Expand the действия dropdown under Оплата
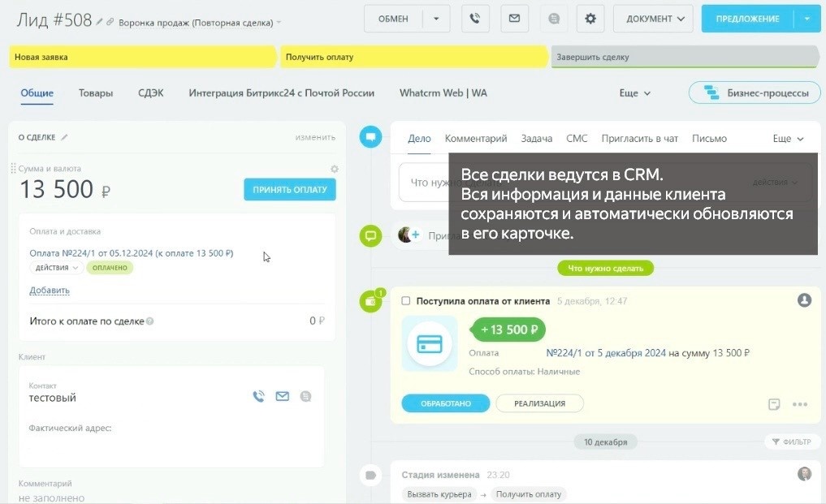Viewport: 826px width, 504px height. 56,268
